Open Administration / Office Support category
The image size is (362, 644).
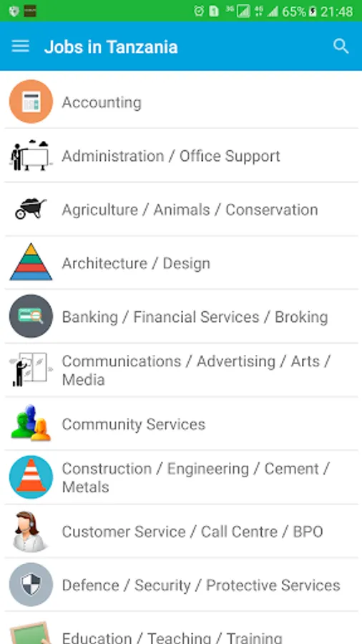click(x=181, y=156)
